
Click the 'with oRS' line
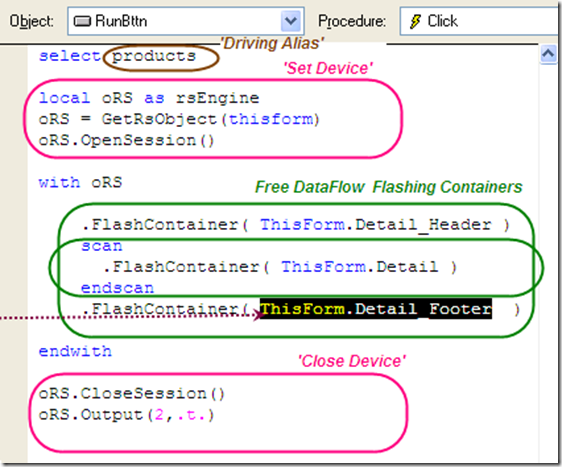80,182
